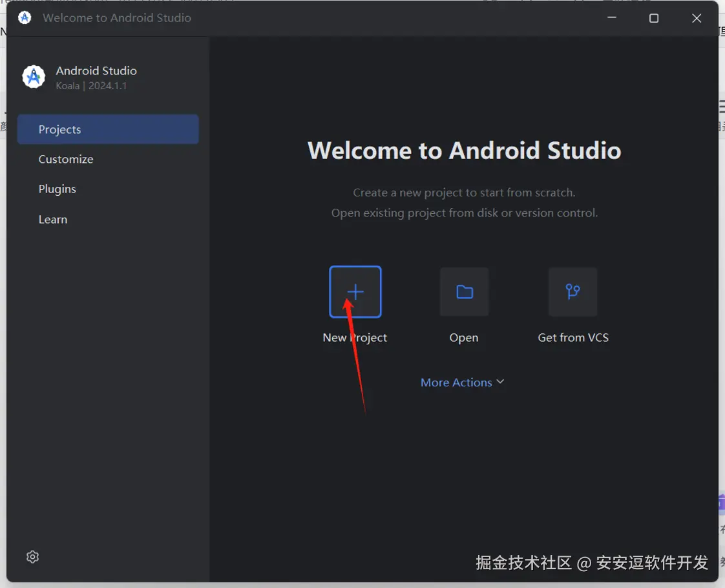Click the Android Studio logo in sidebar
The image size is (725, 588).
(x=34, y=77)
